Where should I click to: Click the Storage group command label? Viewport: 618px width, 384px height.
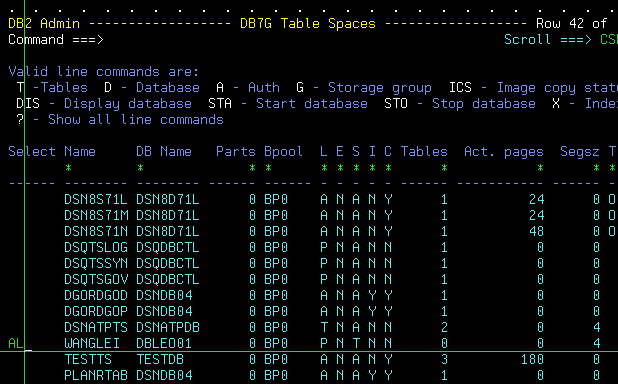pos(380,88)
